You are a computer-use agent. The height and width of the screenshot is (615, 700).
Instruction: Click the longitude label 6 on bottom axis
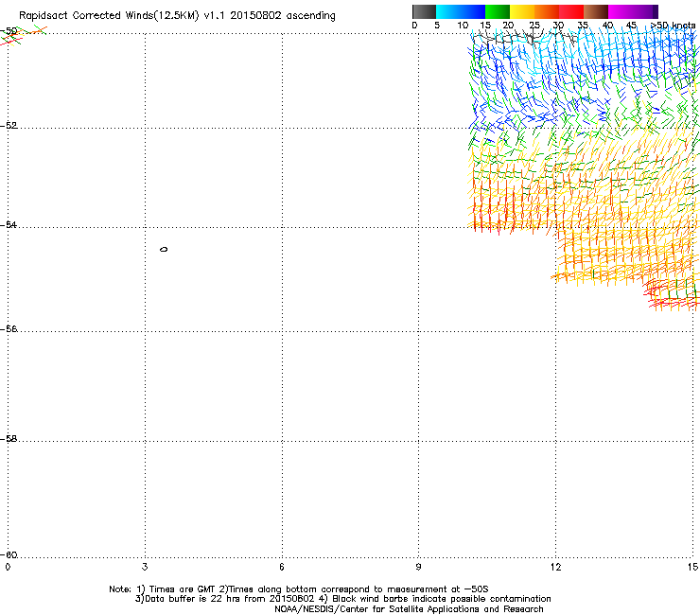(x=282, y=567)
